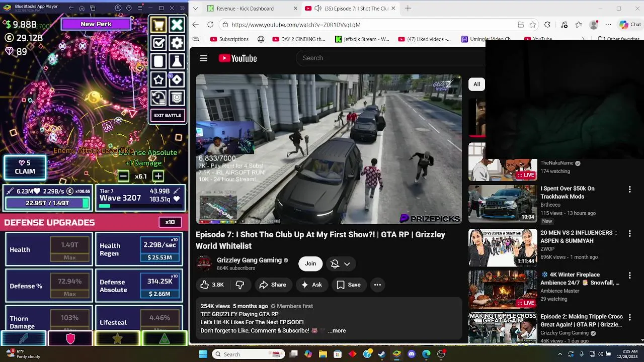Open the banner shield icon in game
This screenshot has height=362, width=644.
click(x=177, y=98)
